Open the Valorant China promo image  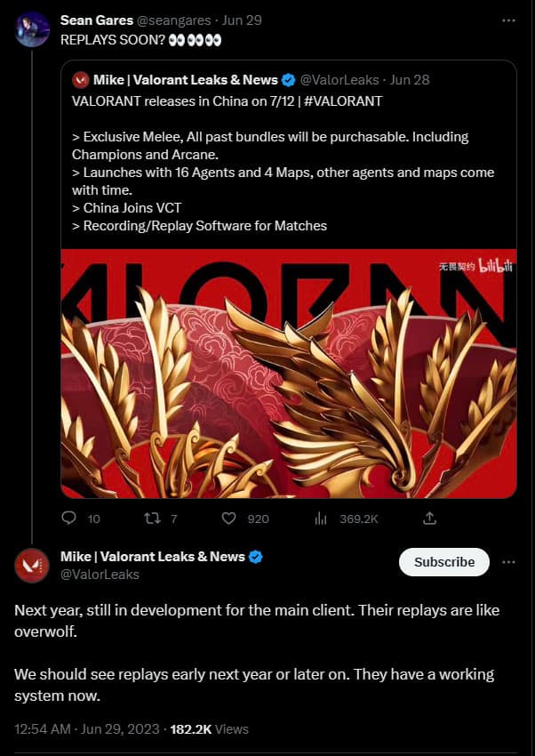coord(289,374)
